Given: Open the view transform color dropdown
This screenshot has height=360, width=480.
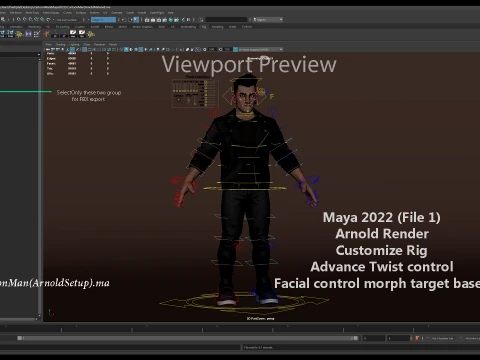Looking at the screenshot, I should pos(260,49).
